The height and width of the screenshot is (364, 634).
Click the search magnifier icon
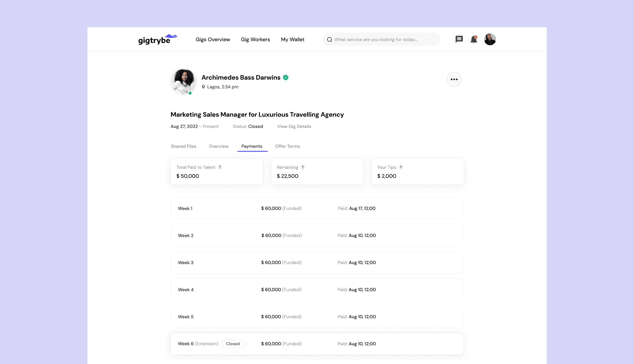pos(329,40)
